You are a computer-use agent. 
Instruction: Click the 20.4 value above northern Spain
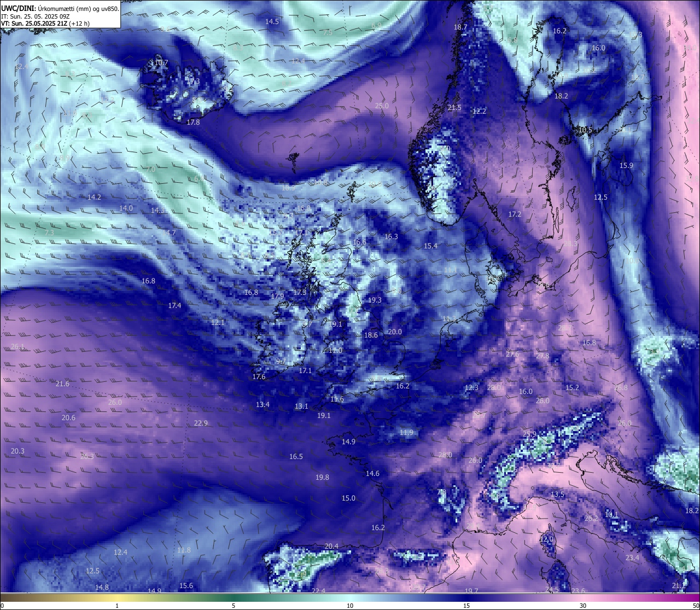coord(331,546)
